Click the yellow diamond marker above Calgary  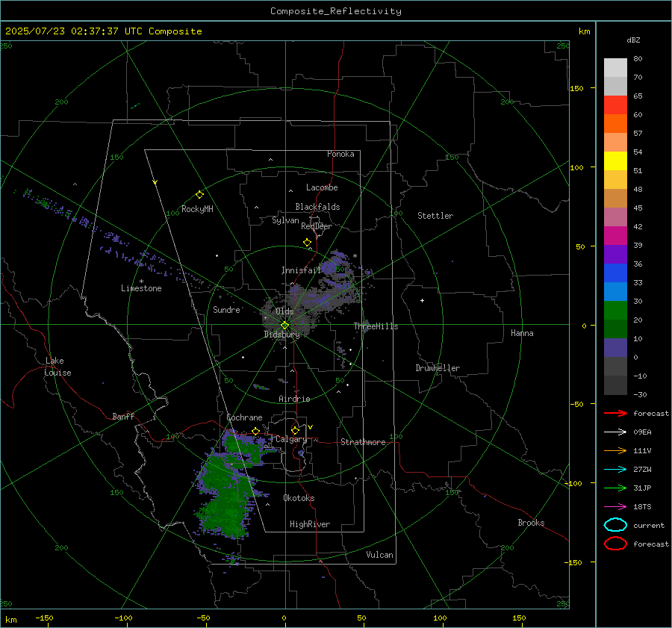(x=295, y=430)
